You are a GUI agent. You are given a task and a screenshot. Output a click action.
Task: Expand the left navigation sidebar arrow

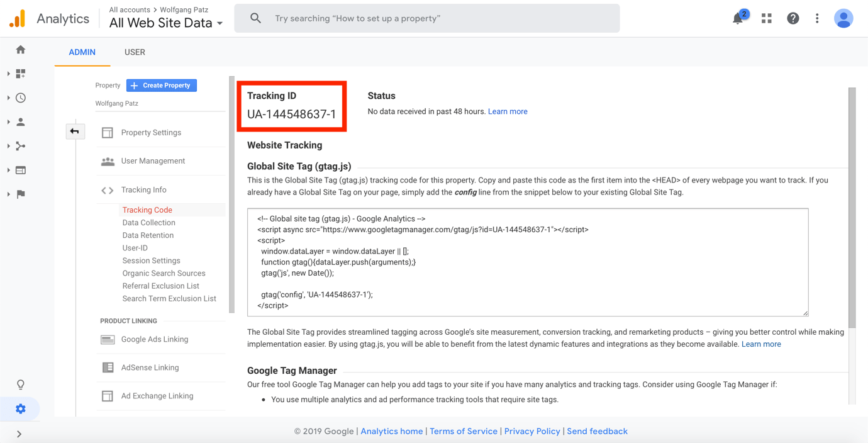tap(19, 434)
